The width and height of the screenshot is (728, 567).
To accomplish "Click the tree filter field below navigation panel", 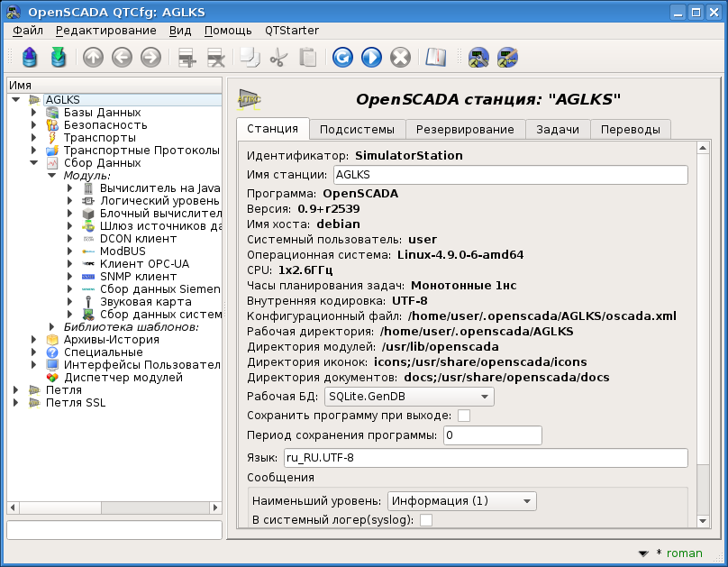I will (x=114, y=530).
